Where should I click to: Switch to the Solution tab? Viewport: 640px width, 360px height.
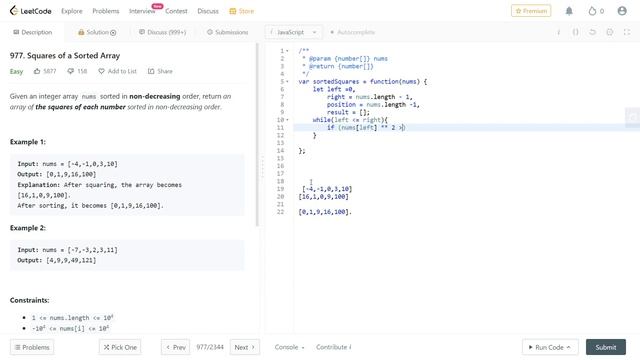tap(97, 32)
